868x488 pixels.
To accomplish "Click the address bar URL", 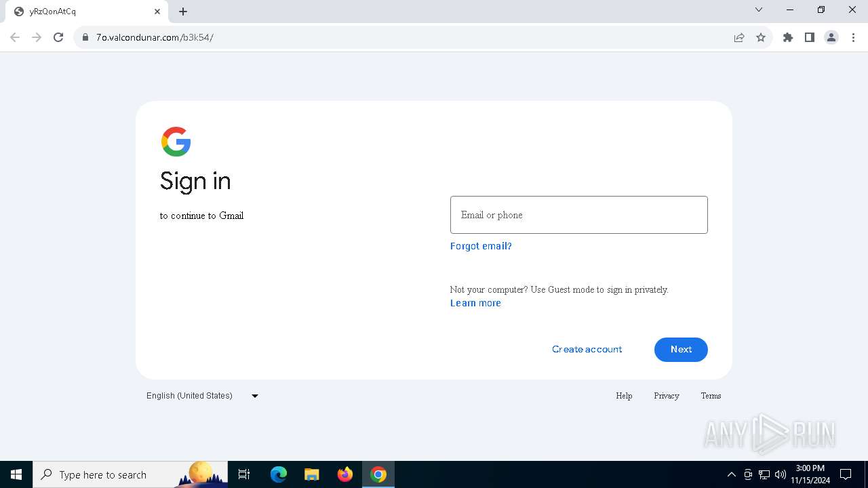I will pyautogui.click(x=155, y=37).
